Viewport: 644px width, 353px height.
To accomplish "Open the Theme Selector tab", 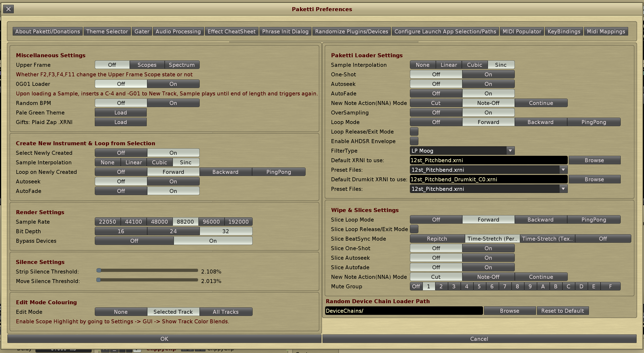I will point(107,32).
